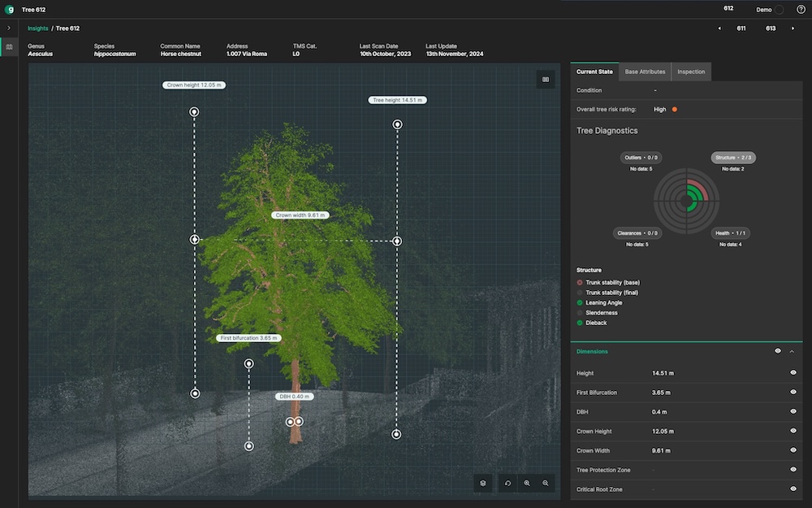Viewport: 812px width, 508px height.
Task: Click the Height value 14.51 m
Action: coord(663,373)
